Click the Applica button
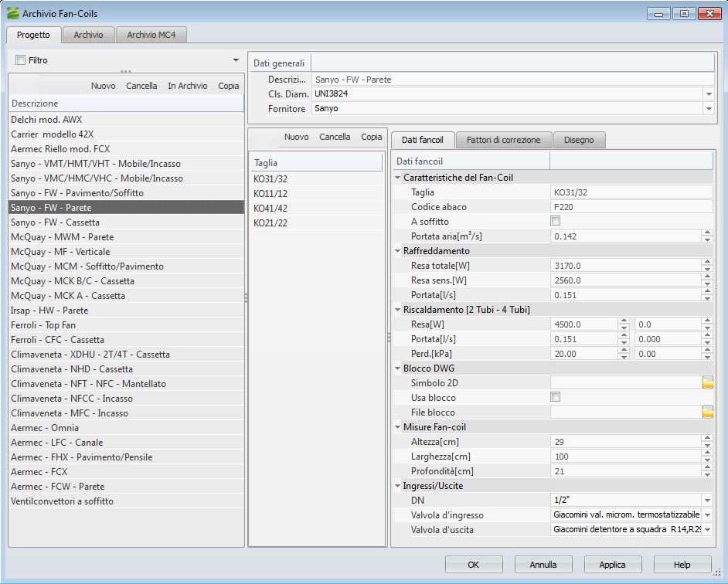 (612, 565)
